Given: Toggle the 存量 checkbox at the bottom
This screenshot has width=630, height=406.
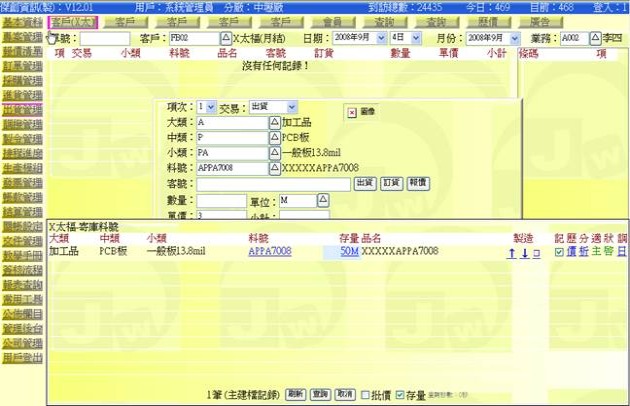Looking at the screenshot, I should click(x=400, y=394).
